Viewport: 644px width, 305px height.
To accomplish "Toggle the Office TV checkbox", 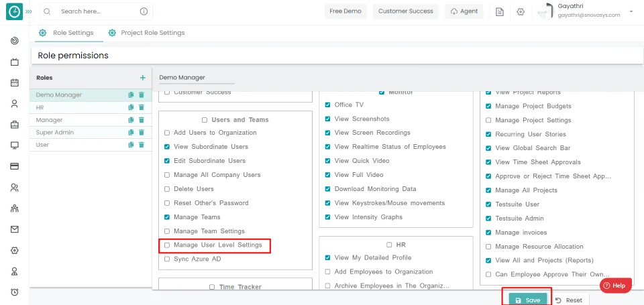I will 327,105.
